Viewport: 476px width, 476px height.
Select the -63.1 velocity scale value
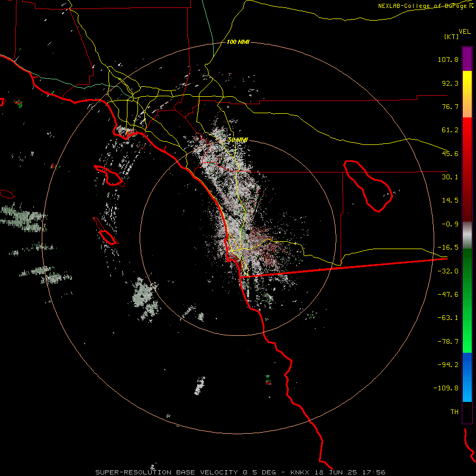[x=448, y=318]
